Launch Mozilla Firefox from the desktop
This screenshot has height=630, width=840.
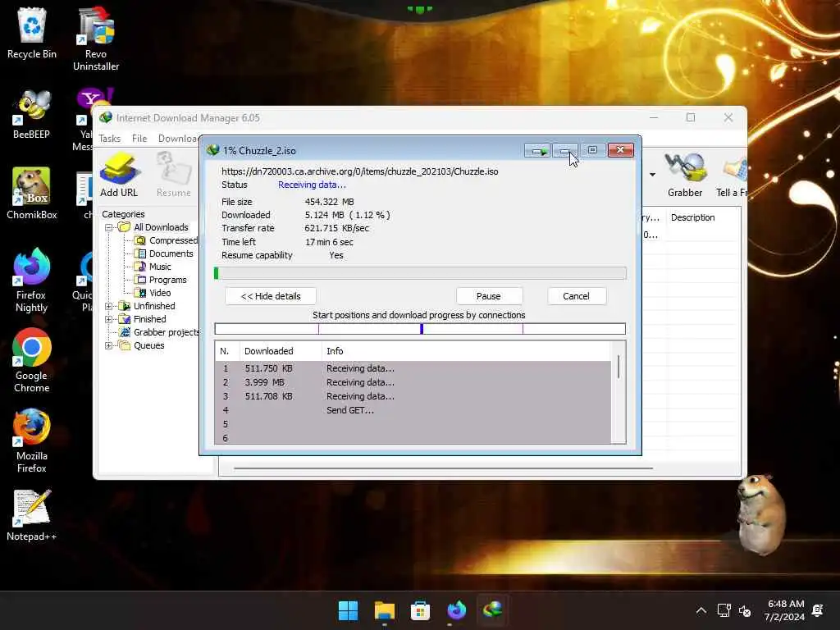point(32,441)
